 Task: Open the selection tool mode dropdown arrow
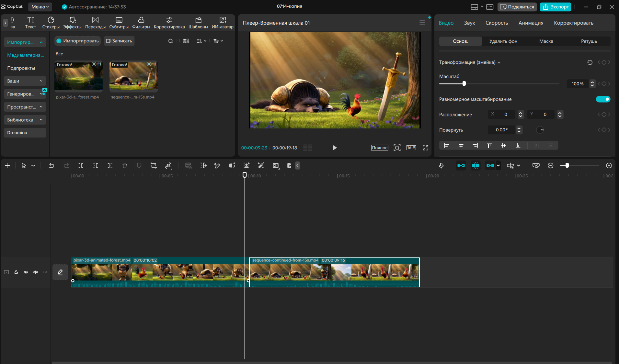33,166
